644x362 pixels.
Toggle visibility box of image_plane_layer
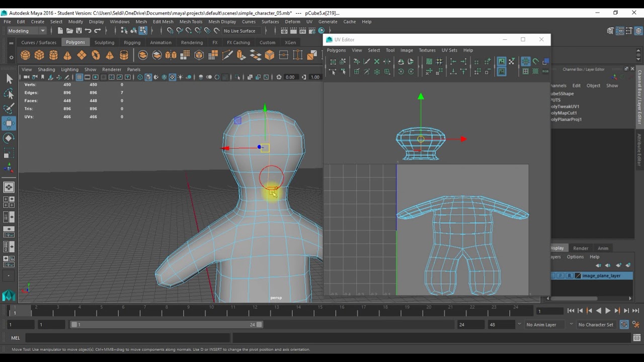553,276
